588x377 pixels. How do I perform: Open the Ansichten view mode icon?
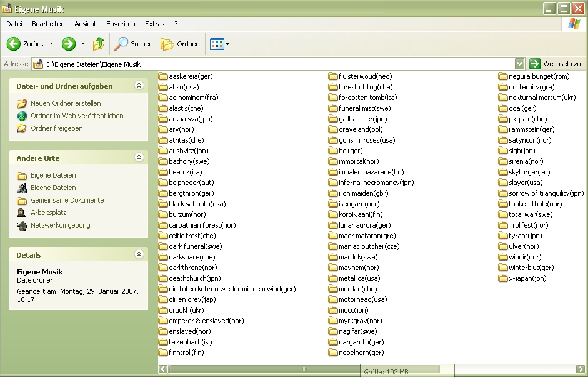217,44
